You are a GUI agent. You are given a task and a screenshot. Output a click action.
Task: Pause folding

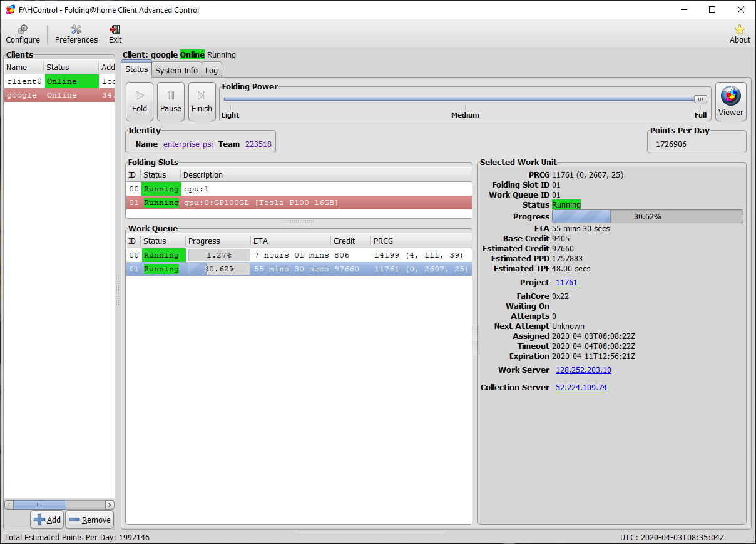click(171, 101)
